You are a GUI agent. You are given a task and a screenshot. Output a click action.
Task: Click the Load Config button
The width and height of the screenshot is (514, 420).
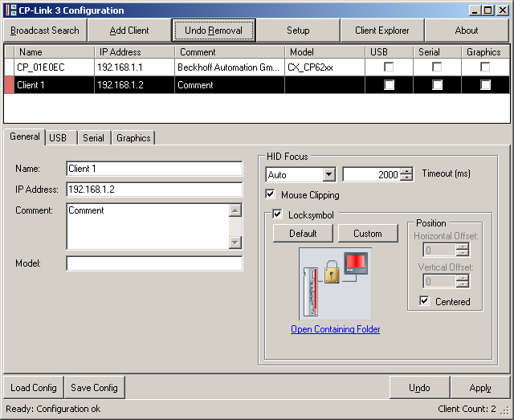[34, 388]
